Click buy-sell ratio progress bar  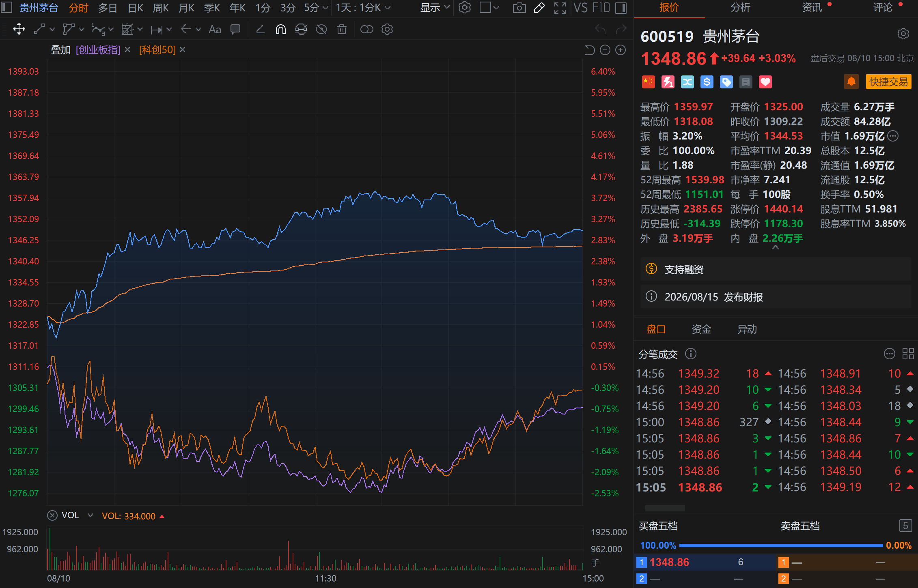tap(781, 545)
